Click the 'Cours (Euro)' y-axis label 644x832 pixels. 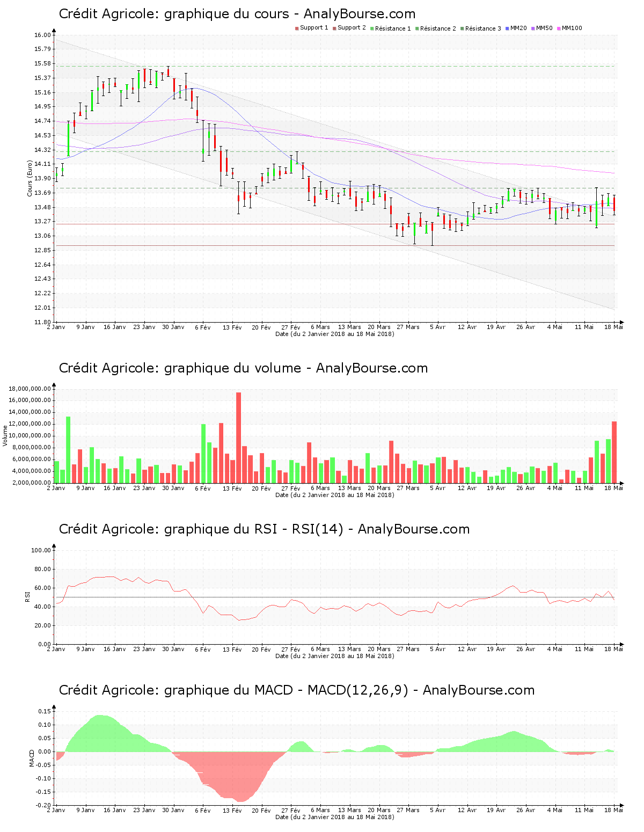coord(30,178)
